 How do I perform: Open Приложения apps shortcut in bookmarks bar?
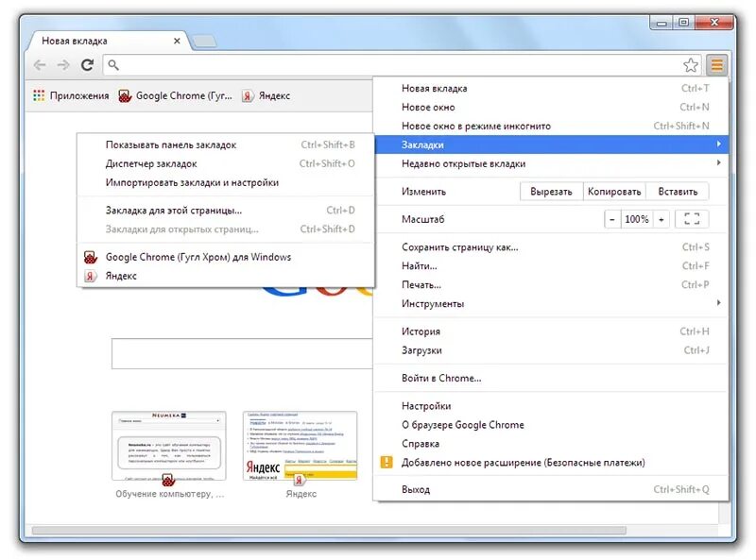coord(71,95)
